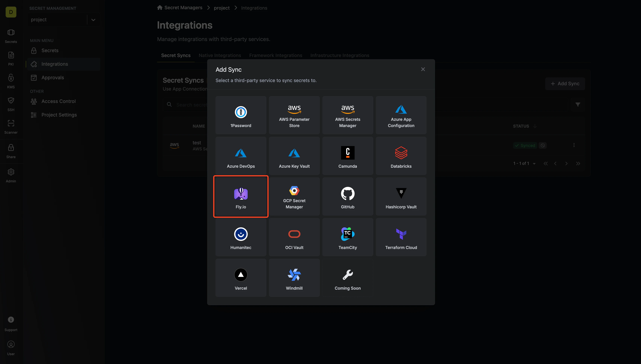Switch to Native Integrations tab

point(220,55)
